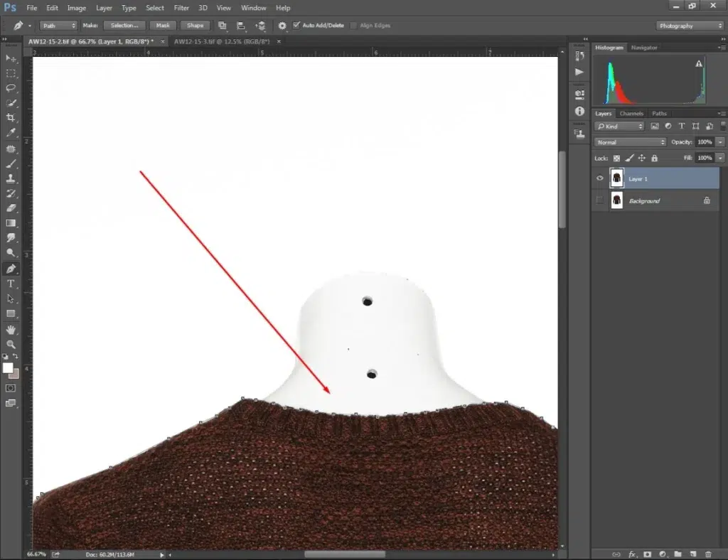
Task: Open the Layers panel flyout menu
Action: (721, 113)
